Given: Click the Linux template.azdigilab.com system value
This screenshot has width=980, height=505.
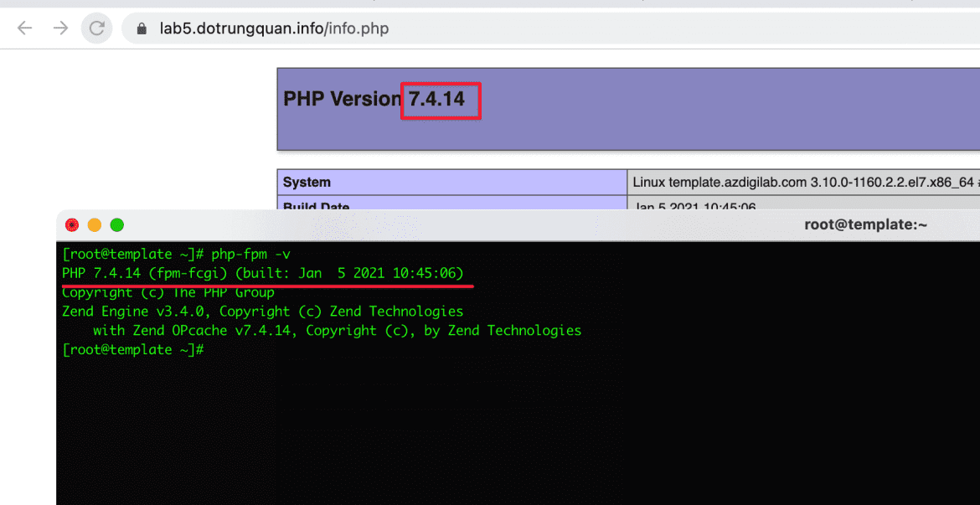Looking at the screenshot, I should pos(803,183).
